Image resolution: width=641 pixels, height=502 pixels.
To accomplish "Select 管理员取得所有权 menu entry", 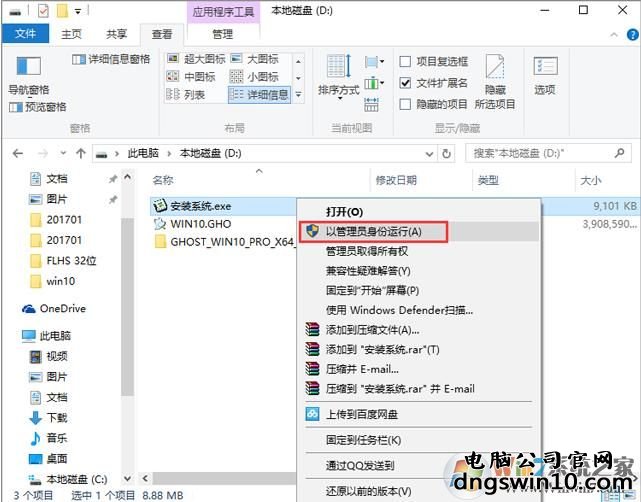I will [x=421, y=251].
